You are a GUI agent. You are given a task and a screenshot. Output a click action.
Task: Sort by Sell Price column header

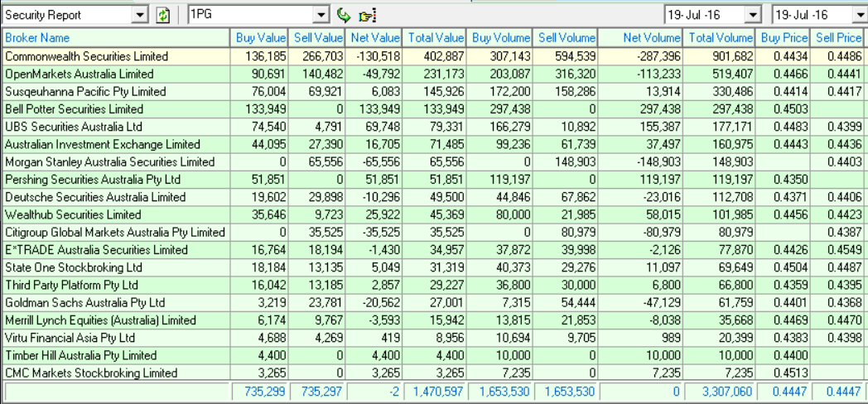pyautogui.click(x=839, y=37)
